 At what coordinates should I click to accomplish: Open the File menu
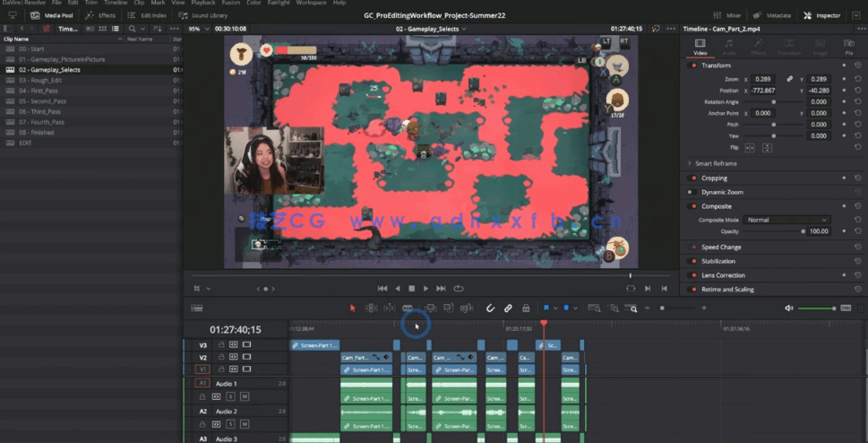pos(56,3)
